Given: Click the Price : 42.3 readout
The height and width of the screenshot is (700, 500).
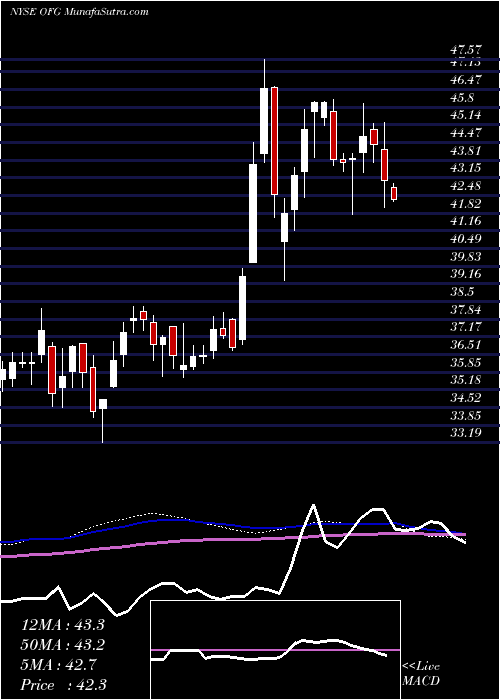Looking at the screenshot, I should [x=63, y=685].
